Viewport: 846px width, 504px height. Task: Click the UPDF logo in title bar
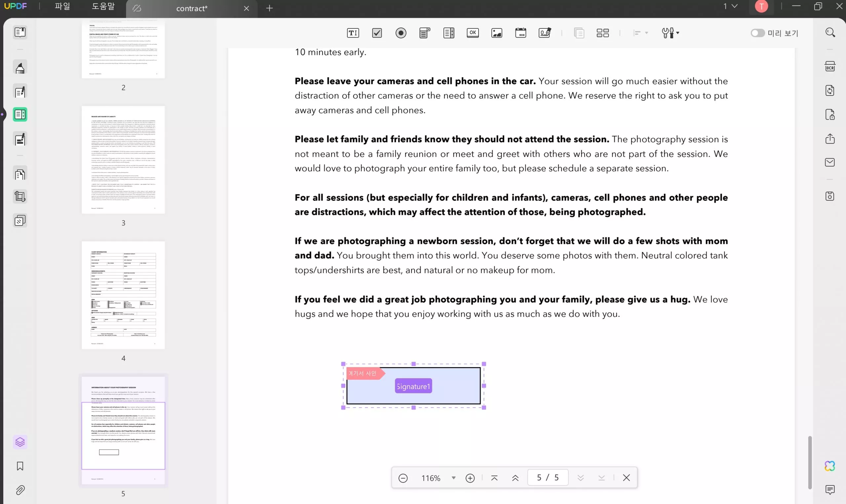click(15, 6)
